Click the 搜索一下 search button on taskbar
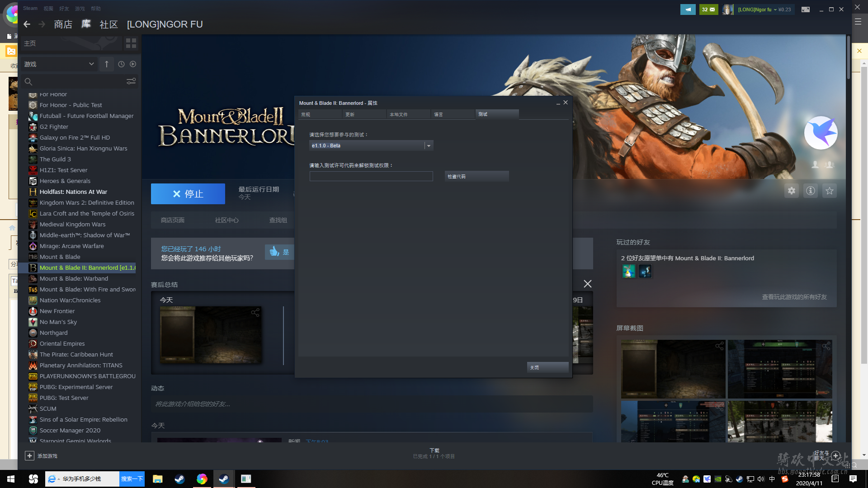Viewport: 868px width, 488px height. (132, 479)
